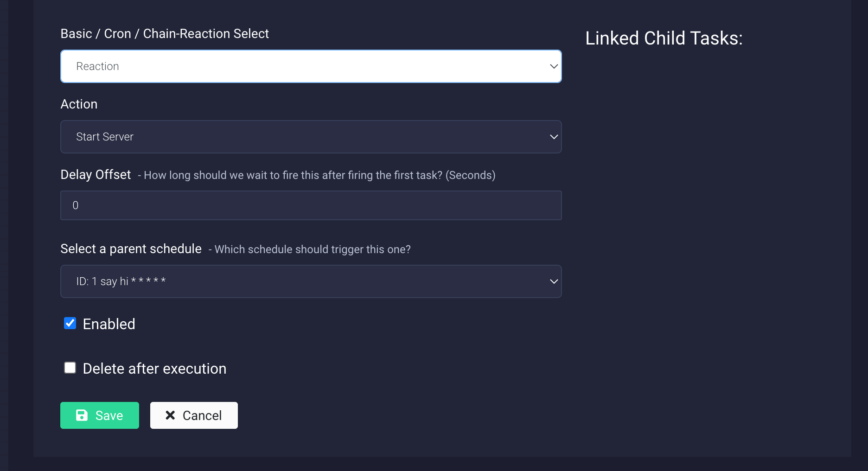
Task: Save the schedule
Action: click(100, 415)
